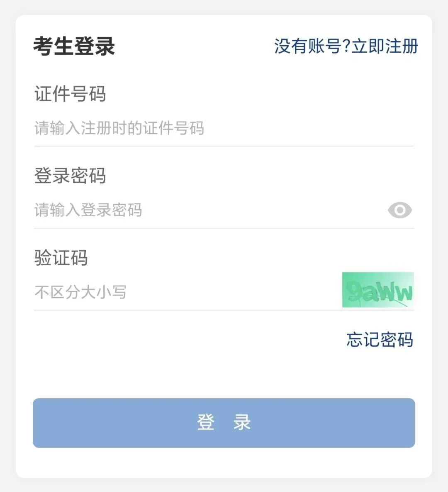Focus the 请输入注册时的证件号码 input field
The height and width of the screenshot is (492, 448).
pos(224,128)
